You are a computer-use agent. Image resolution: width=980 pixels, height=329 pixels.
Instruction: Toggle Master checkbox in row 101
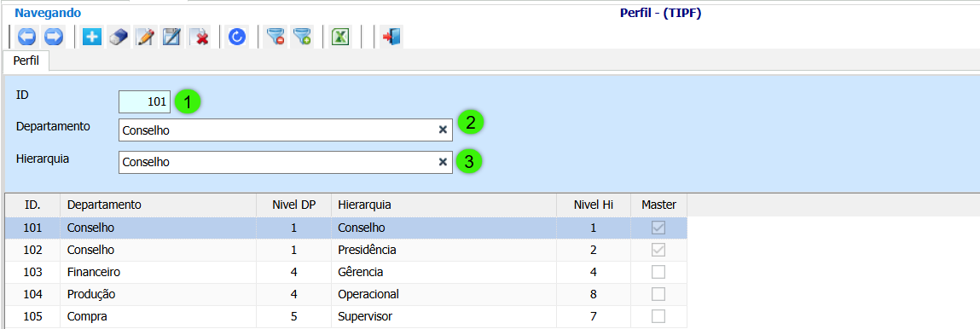[658, 228]
